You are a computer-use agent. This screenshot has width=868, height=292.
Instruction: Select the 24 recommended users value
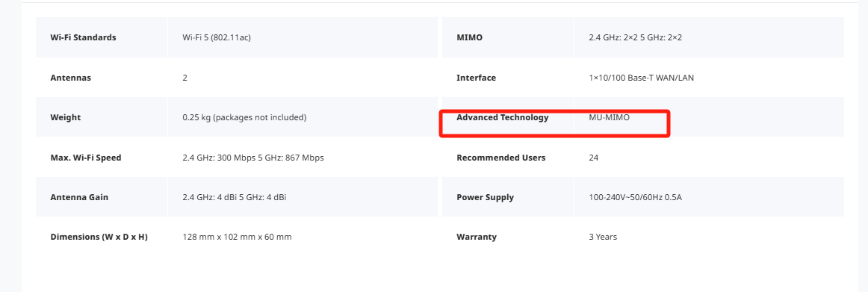pyautogui.click(x=593, y=158)
